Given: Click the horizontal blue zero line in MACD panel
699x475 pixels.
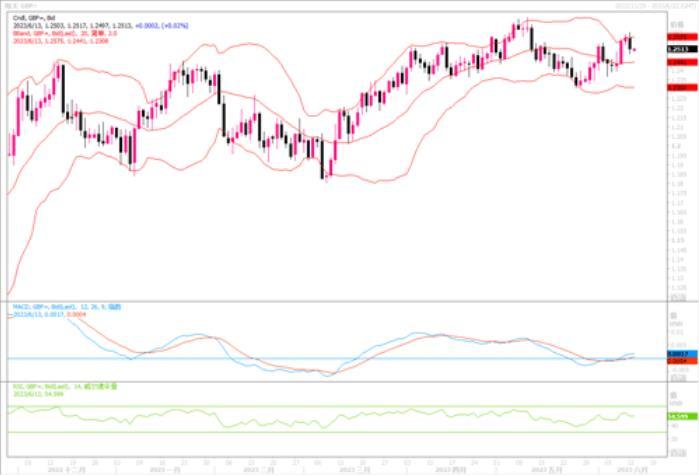Looking at the screenshot, I should [x=300, y=358].
